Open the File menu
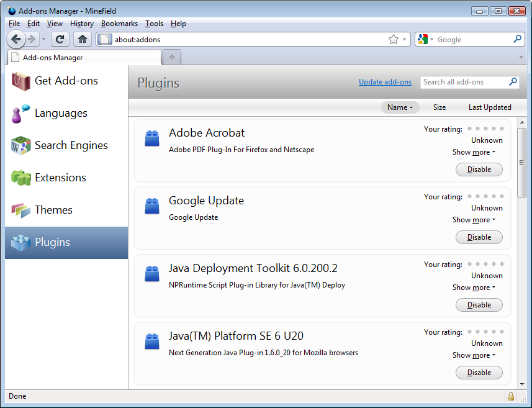The image size is (532, 408). (14, 24)
